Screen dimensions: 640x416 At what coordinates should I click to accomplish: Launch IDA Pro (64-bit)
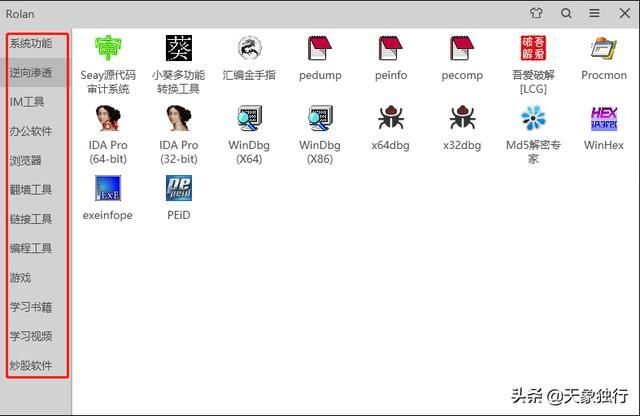point(108,118)
